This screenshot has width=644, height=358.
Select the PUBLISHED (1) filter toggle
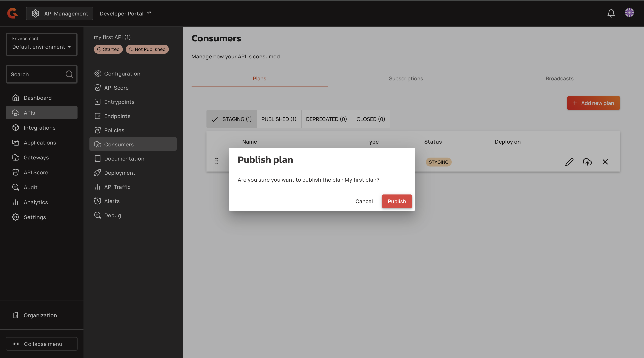click(279, 119)
